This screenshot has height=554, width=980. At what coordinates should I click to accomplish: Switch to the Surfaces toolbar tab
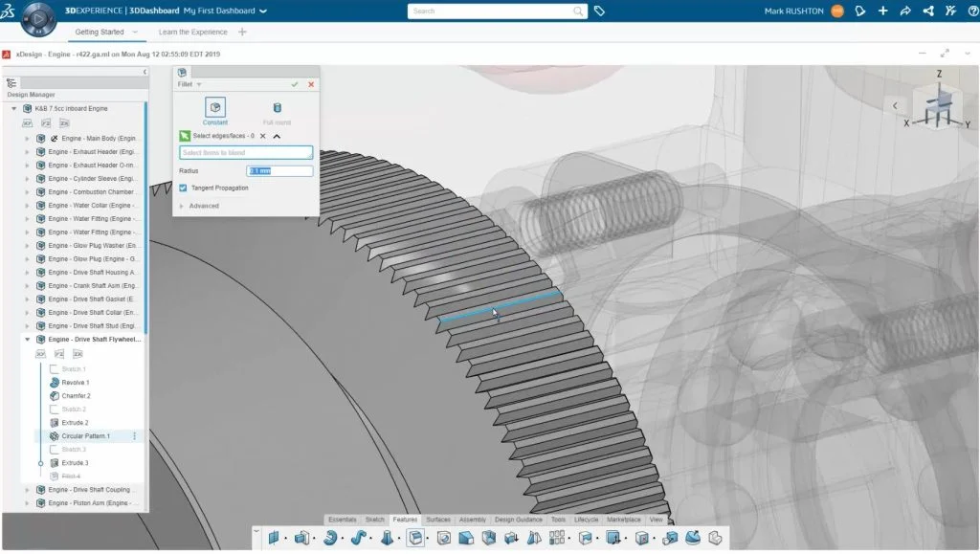click(438, 520)
